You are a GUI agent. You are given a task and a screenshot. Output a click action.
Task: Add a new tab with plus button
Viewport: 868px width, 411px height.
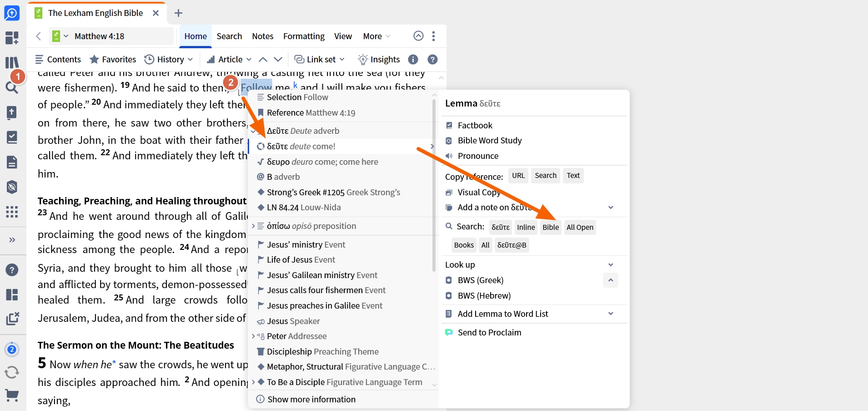[x=178, y=13]
